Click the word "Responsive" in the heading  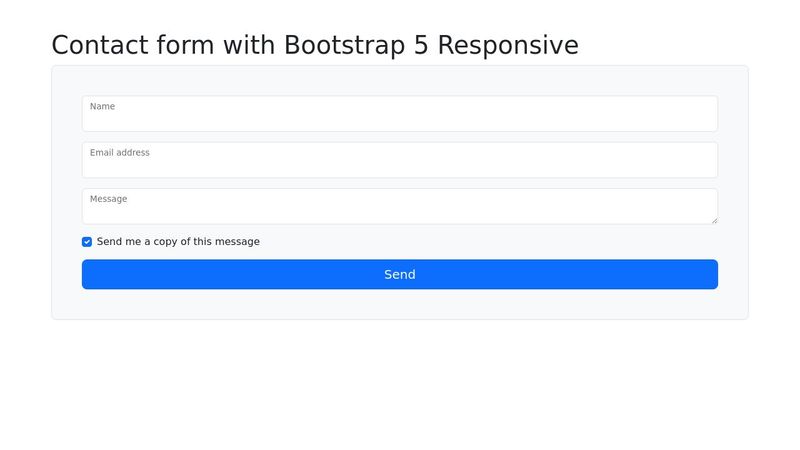[x=508, y=45]
